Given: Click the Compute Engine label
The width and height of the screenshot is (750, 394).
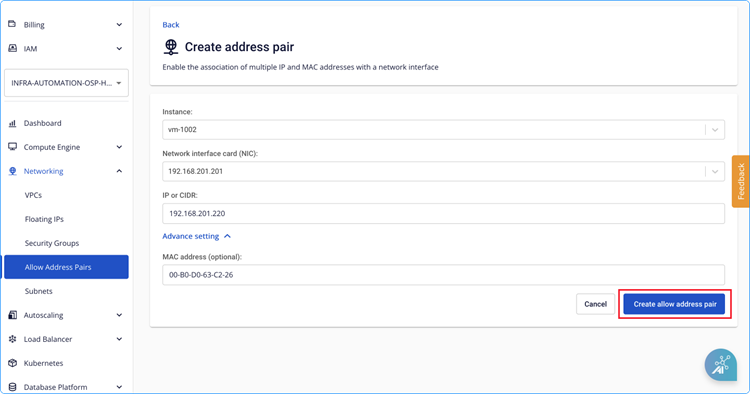Looking at the screenshot, I should coord(52,147).
